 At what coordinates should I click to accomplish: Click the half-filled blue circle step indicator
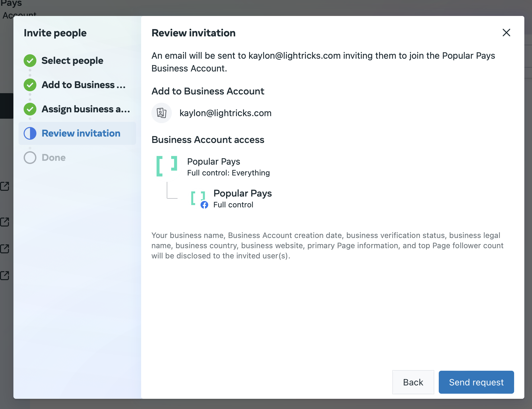(x=30, y=133)
